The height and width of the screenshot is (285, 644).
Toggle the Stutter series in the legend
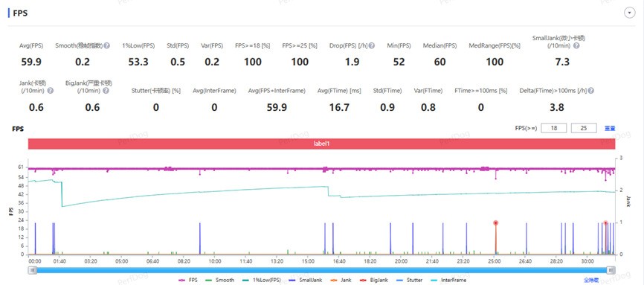[x=409, y=280]
